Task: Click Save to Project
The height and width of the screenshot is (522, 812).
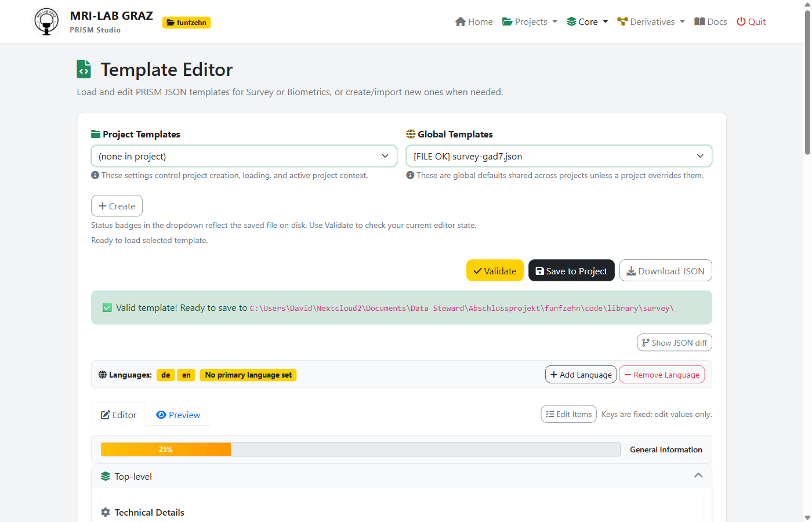Action: click(571, 271)
